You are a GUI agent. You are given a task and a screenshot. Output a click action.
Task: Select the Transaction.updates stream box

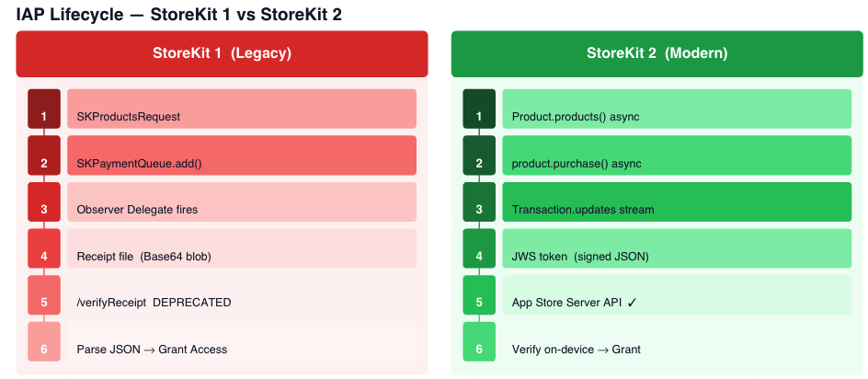[677, 201]
